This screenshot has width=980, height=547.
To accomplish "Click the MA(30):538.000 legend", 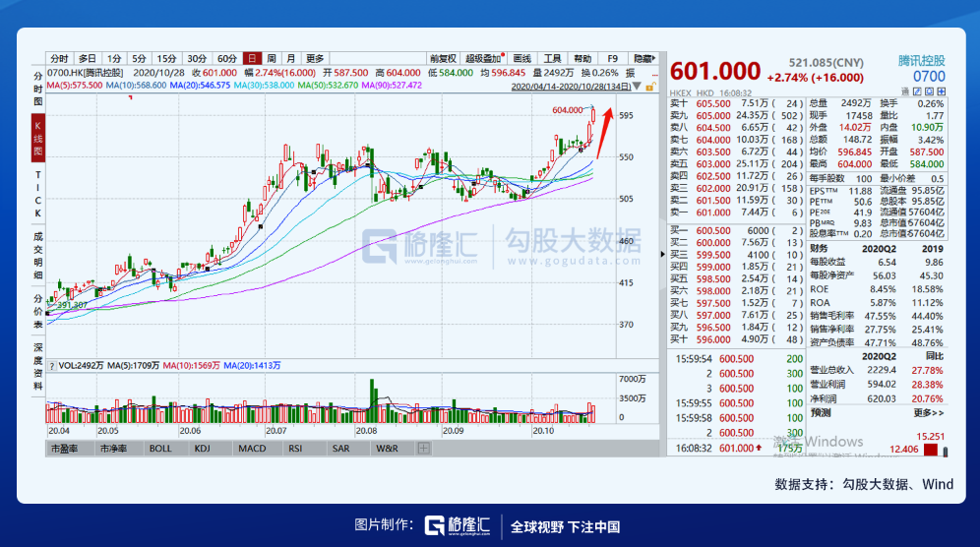I will point(264,85).
